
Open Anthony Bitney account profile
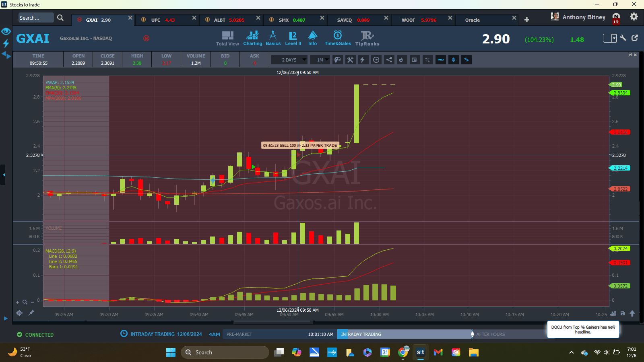pos(578,17)
